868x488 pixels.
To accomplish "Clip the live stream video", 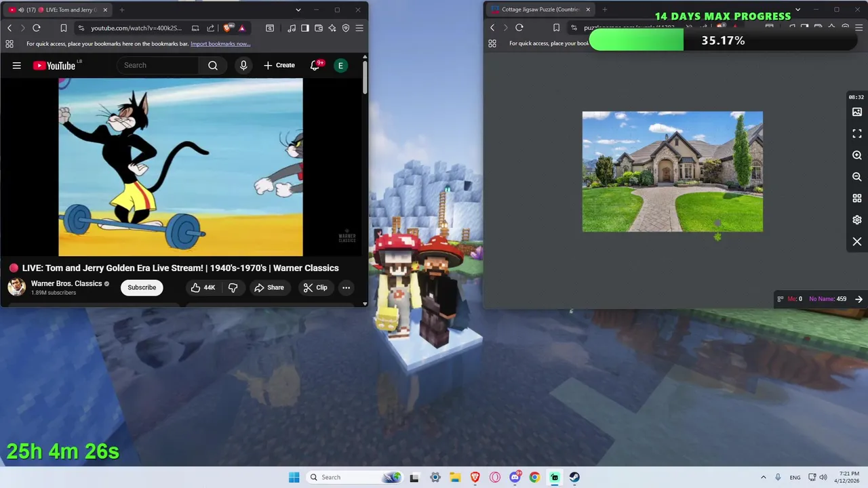I will click(315, 287).
